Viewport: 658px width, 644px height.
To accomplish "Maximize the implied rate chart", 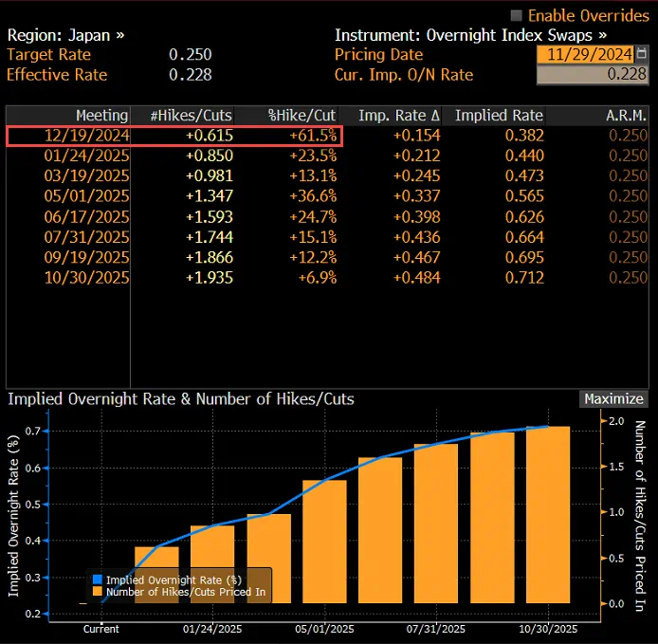I will point(614,399).
